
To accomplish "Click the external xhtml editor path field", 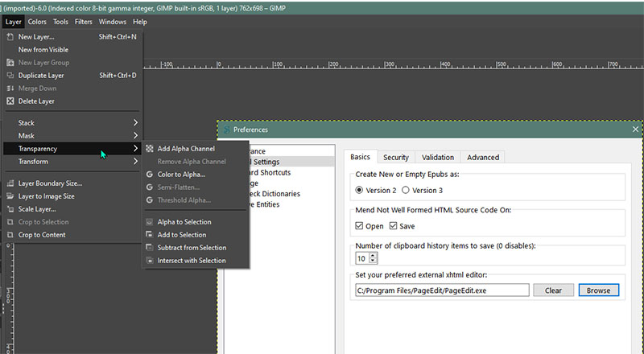I will click(442, 290).
